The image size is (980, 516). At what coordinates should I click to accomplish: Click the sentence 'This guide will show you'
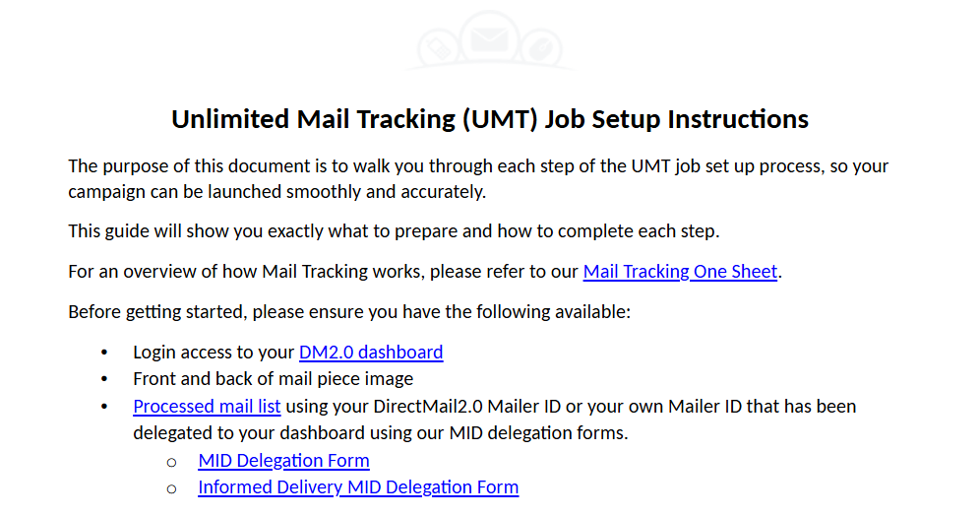click(394, 231)
